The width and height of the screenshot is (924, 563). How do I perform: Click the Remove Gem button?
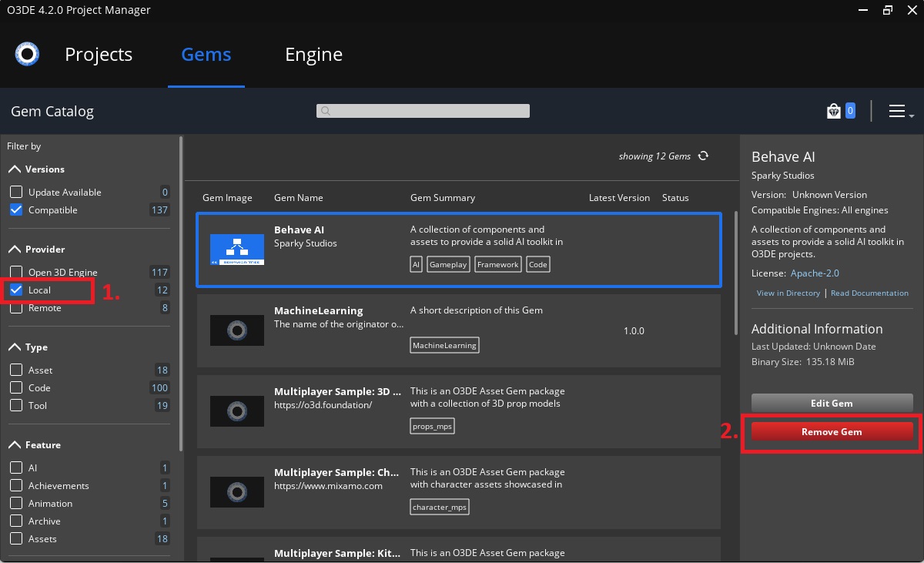[831, 431]
